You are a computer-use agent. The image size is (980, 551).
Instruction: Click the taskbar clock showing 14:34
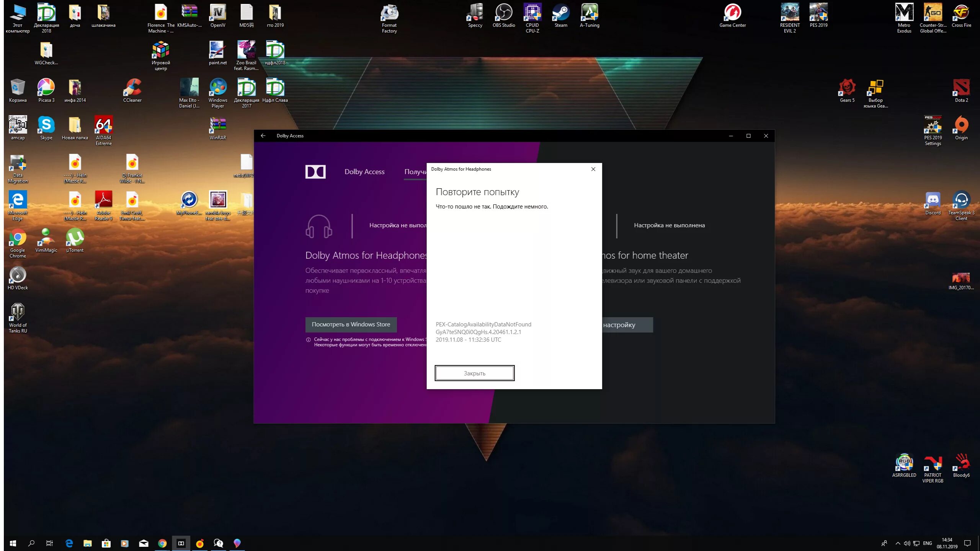[x=947, y=543]
